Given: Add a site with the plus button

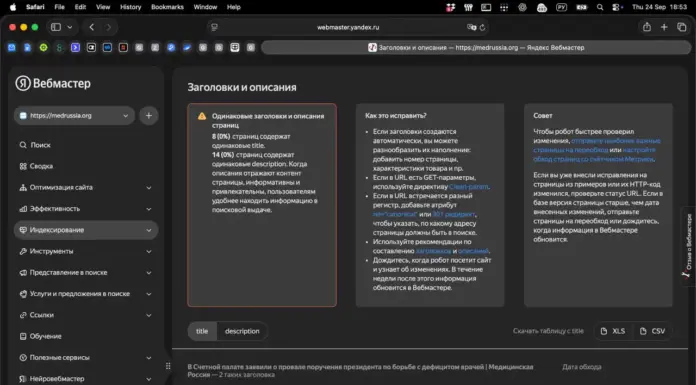Looking at the screenshot, I should point(149,115).
